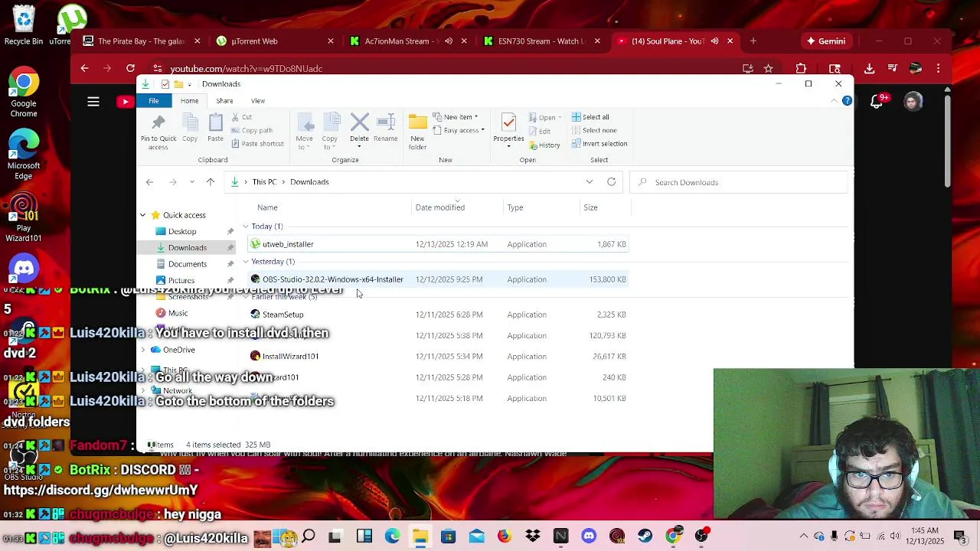Viewport: 980px width, 551px height.
Task: Click Pin to Quick access in ribbon
Action: [x=158, y=132]
